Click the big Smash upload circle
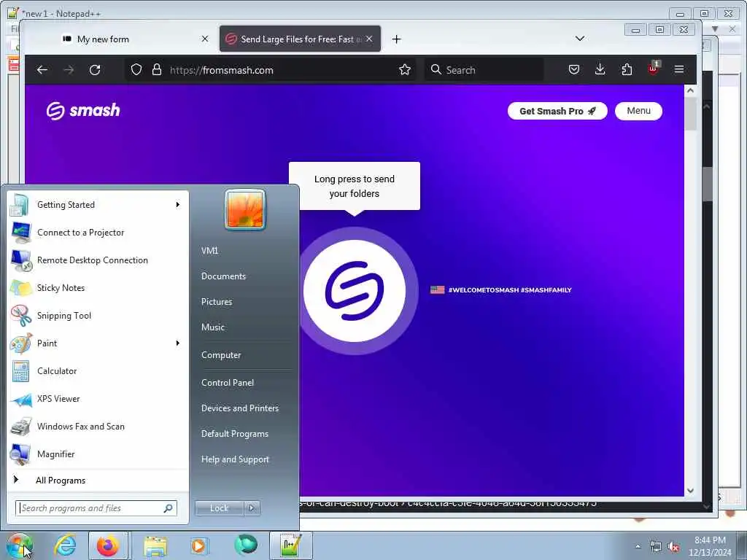The width and height of the screenshot is (747, 560). tap(355, 290)
